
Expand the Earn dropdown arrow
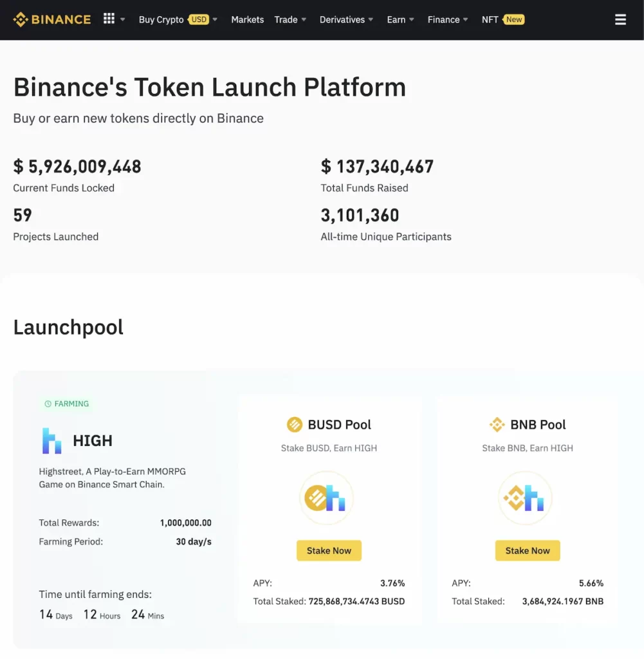pos(412,19)
